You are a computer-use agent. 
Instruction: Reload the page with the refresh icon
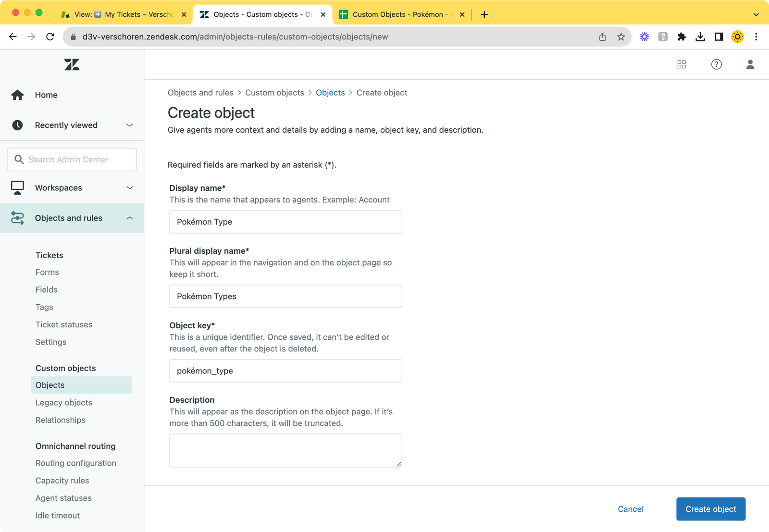(50, 37)
